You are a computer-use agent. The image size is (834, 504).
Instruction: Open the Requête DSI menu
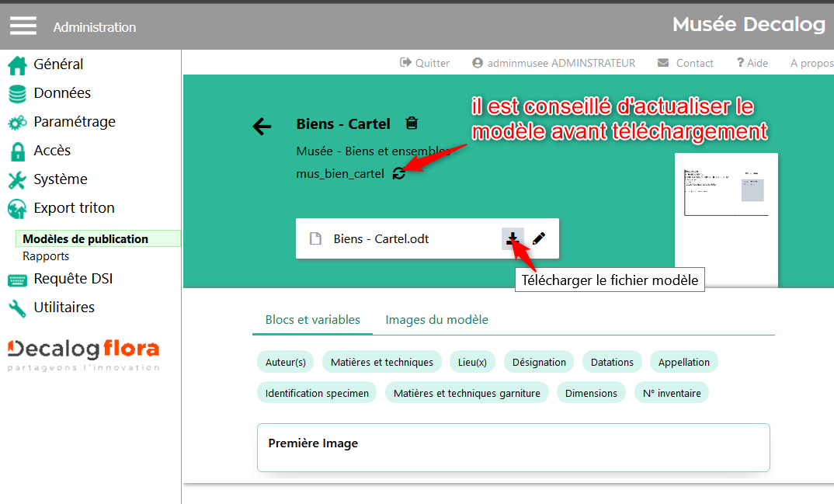(74, 279)
